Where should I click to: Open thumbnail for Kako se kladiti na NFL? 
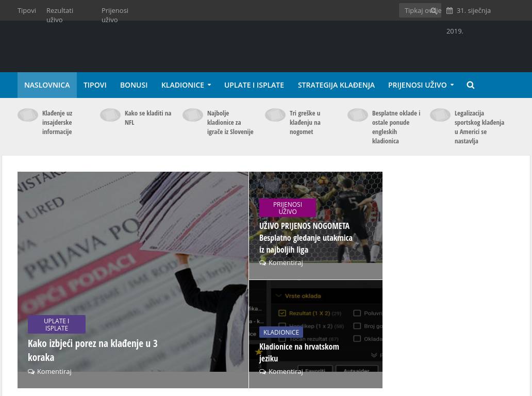point(110,115)
